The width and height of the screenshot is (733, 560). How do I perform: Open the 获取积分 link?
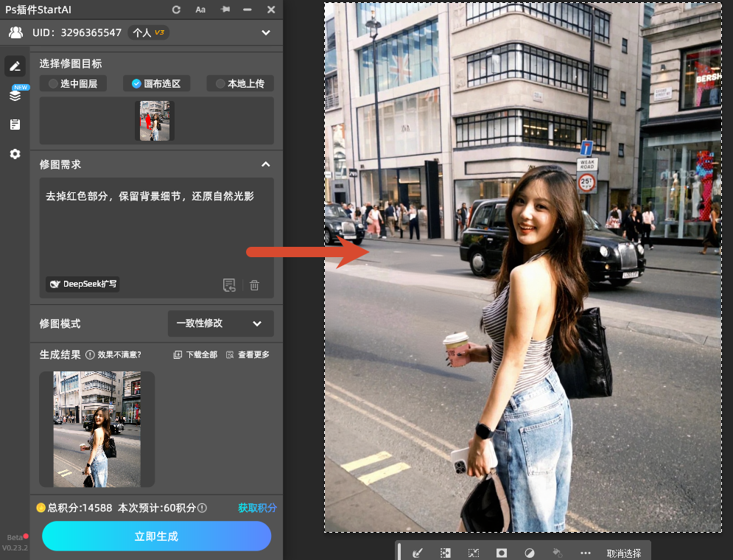(x=257, y=508)
